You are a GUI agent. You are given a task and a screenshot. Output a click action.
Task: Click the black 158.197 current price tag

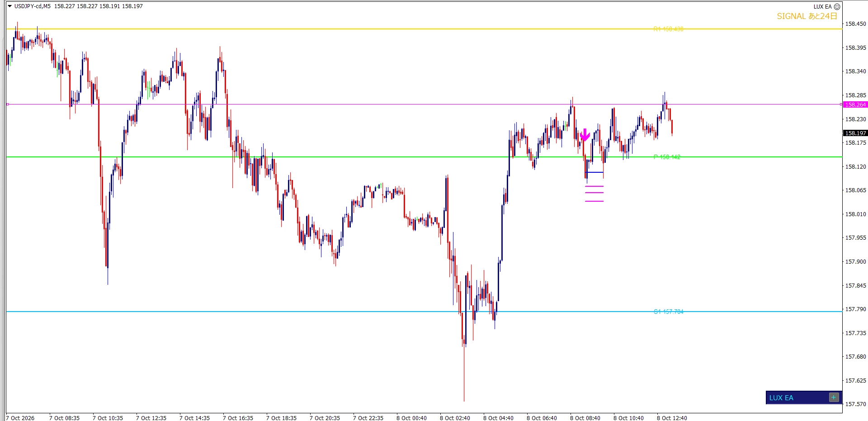pyautogui.click(x=855, y=133)
